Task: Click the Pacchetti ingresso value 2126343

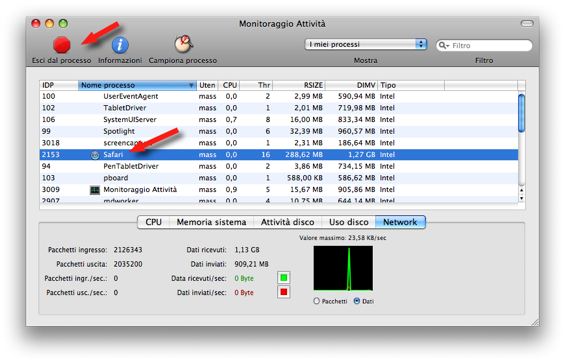Action: tap(128, 250)
